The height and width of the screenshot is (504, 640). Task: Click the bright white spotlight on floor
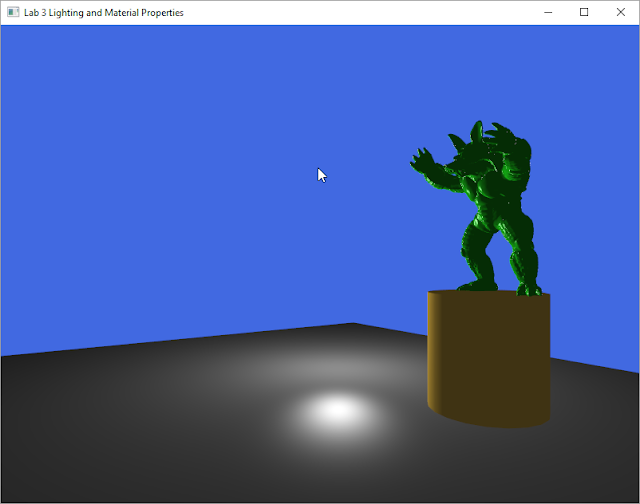[x=338, y=411]
